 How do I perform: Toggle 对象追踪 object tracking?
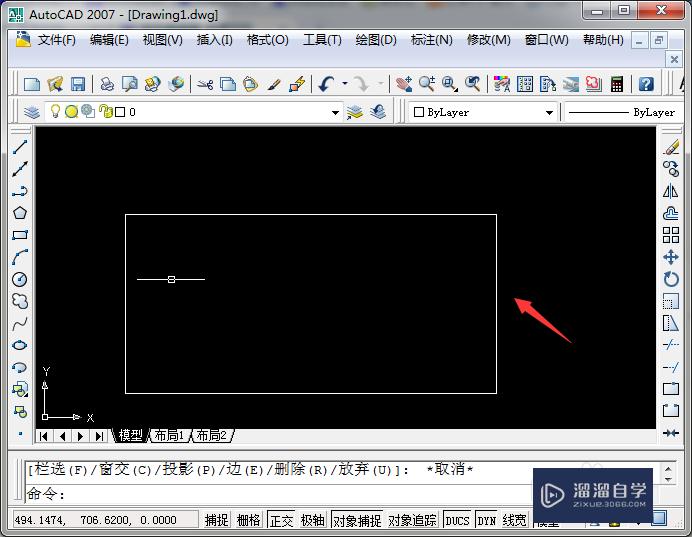point(412,520)
